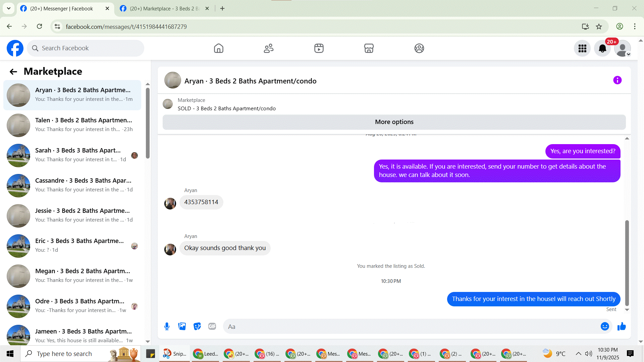Screen dimensions: 644x362
Task: Expand the tab search dropdown
Action: tap(9, 9)
